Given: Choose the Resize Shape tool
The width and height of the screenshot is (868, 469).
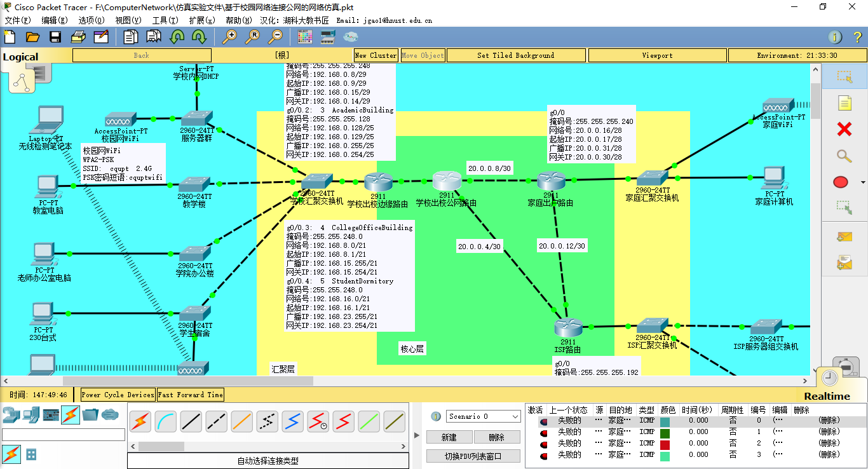Looking at the screenshot, I should 844,208.
